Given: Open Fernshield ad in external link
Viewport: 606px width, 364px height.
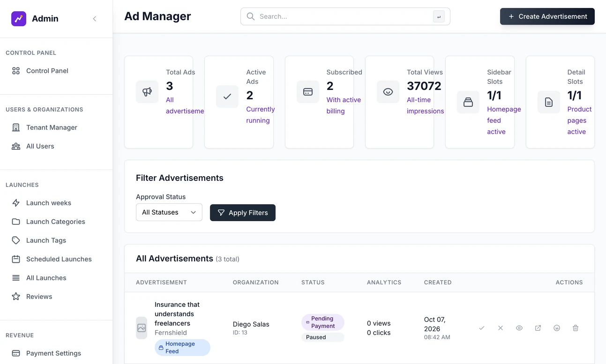Looking at the screenshot, I should point(538,328).
